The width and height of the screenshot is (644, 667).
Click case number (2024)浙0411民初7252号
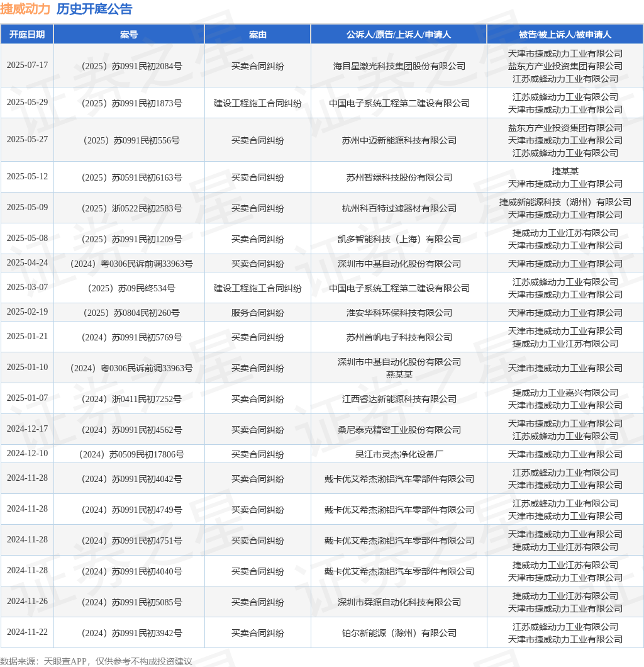(132, 398)
